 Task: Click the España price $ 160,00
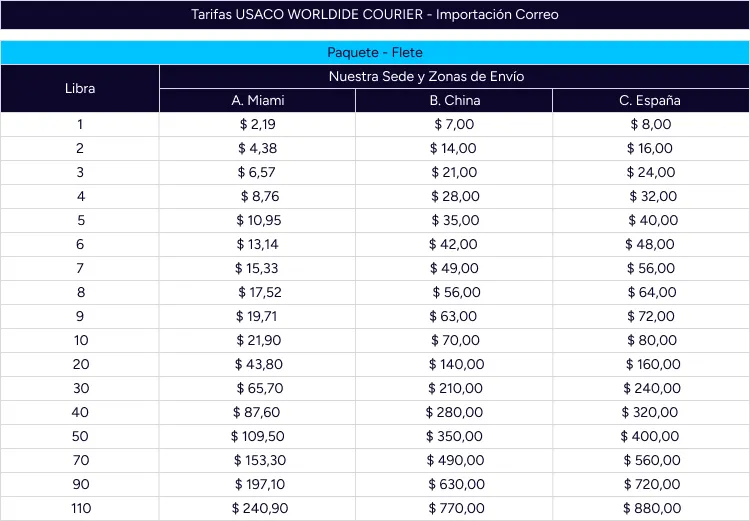[x=651, y=364]
